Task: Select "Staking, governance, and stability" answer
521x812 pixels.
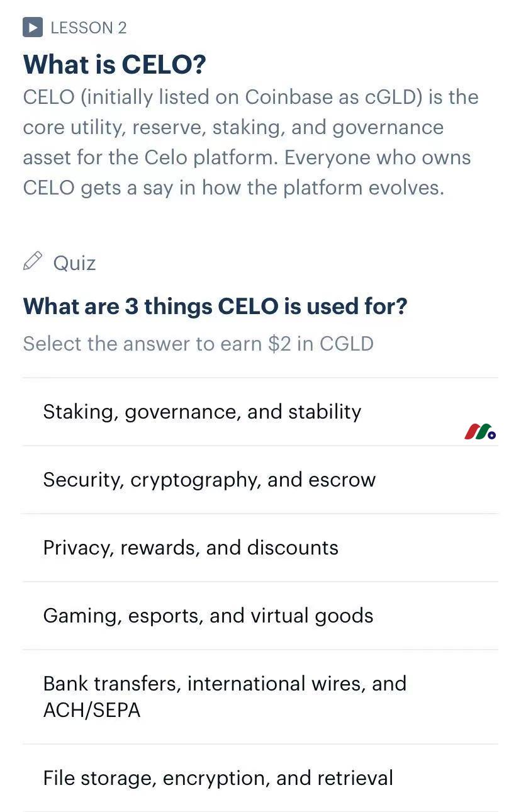Action: [260, 412]
